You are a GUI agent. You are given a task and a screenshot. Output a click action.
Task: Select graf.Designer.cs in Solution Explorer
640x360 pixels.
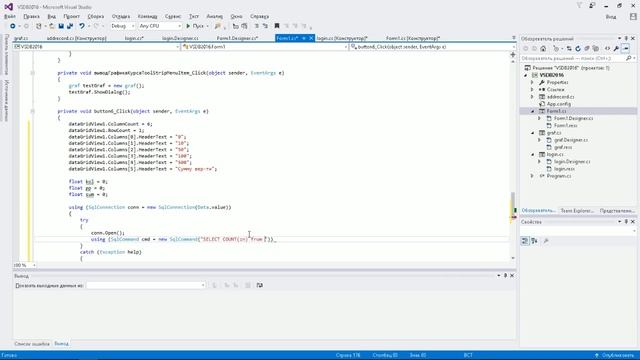pyautogui.click(x=571, y=140)
